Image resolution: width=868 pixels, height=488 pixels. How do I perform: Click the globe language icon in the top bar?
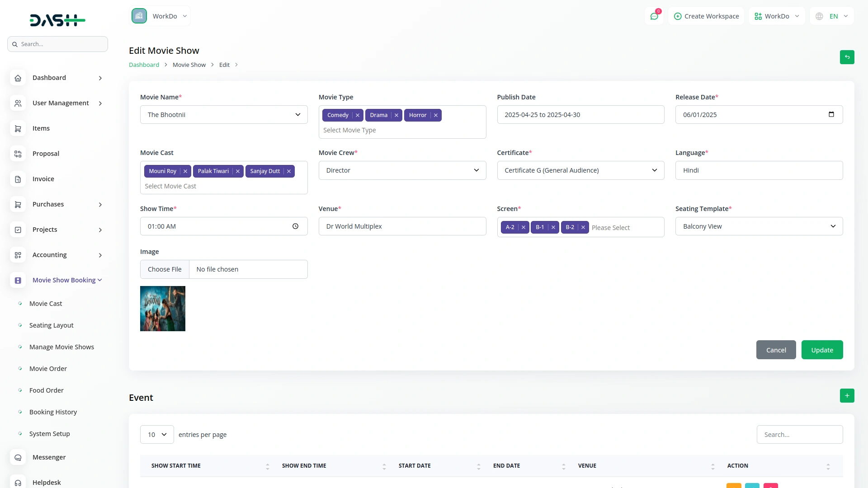pyautogui.click(x=819, y=16)
